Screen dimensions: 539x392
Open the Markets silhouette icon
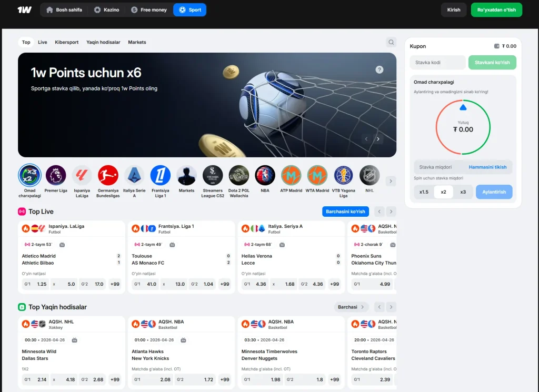[x=186, y=175]
